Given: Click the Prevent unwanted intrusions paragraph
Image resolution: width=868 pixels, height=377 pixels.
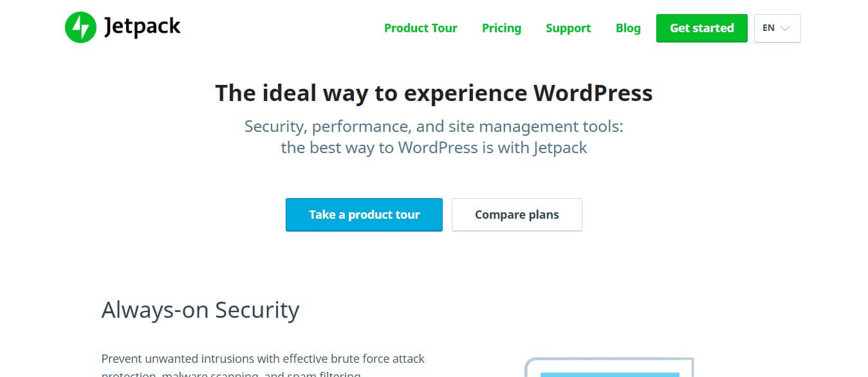Looking at the screenshot, I should point(263,367).
